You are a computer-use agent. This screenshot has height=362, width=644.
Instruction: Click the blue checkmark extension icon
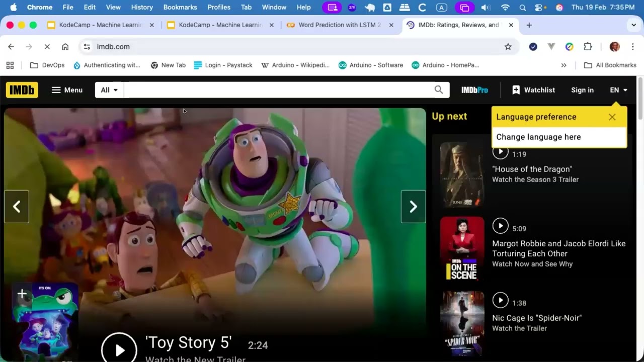tap(533, 47)
